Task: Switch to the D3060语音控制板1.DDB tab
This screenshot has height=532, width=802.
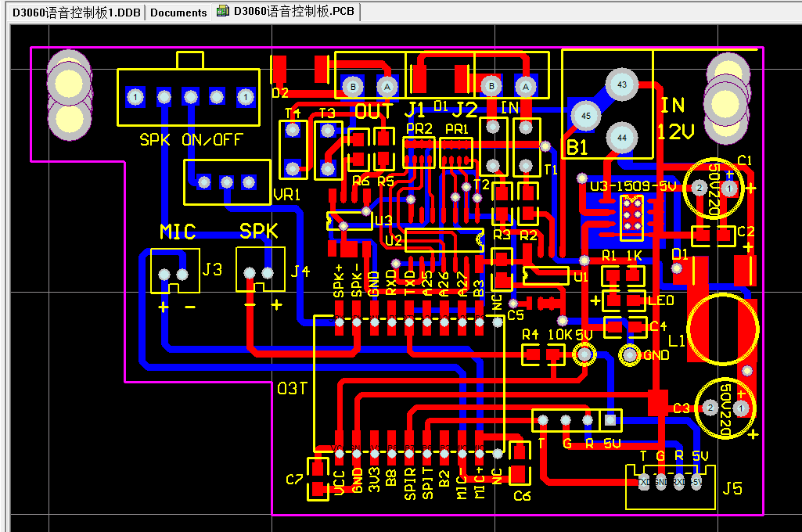Action: pyautogui.click(x=77, y=13)
